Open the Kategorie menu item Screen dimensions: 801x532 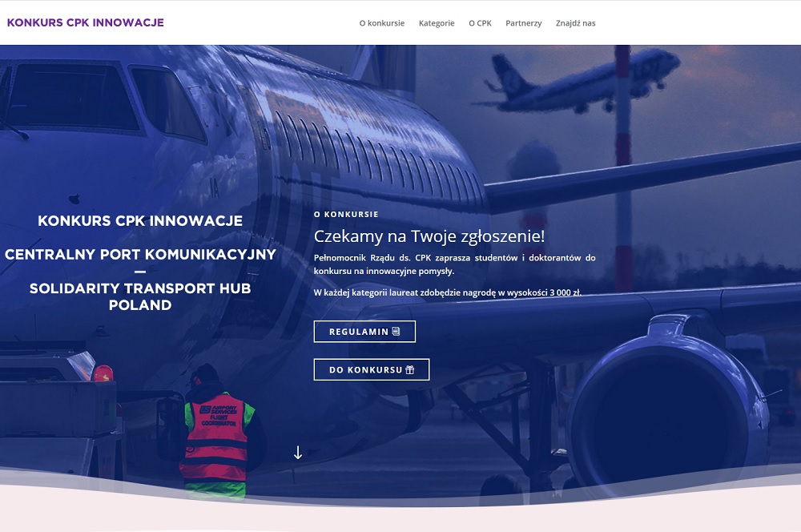point(437,23)
